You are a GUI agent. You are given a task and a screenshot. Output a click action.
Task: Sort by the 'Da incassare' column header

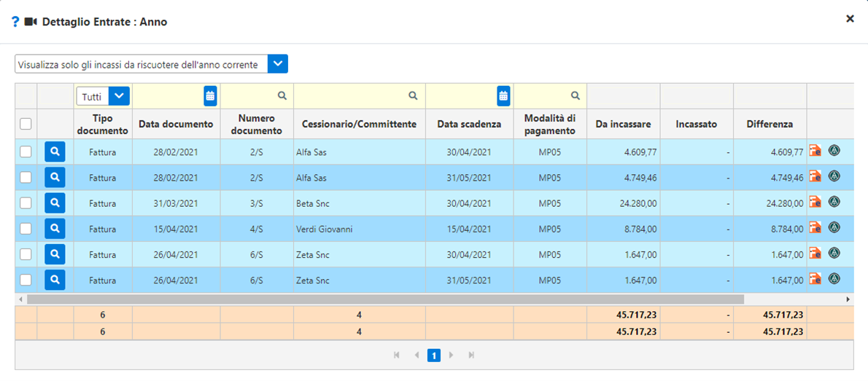pos(623,125)
